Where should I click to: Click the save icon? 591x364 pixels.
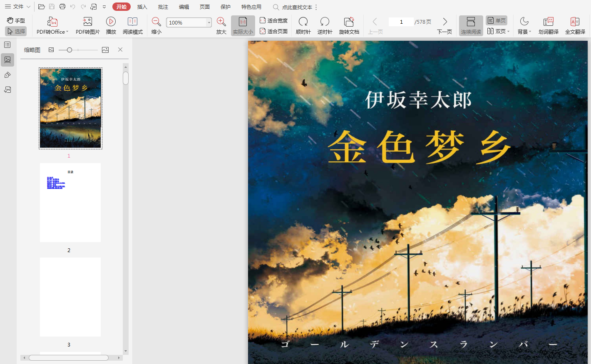52,7
